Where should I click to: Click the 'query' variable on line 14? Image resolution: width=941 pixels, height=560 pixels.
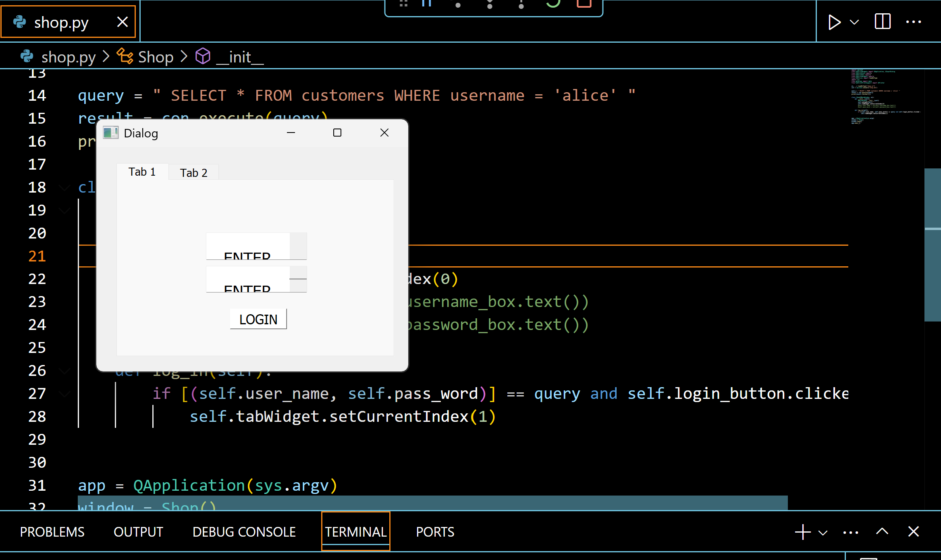click(101, 95)
